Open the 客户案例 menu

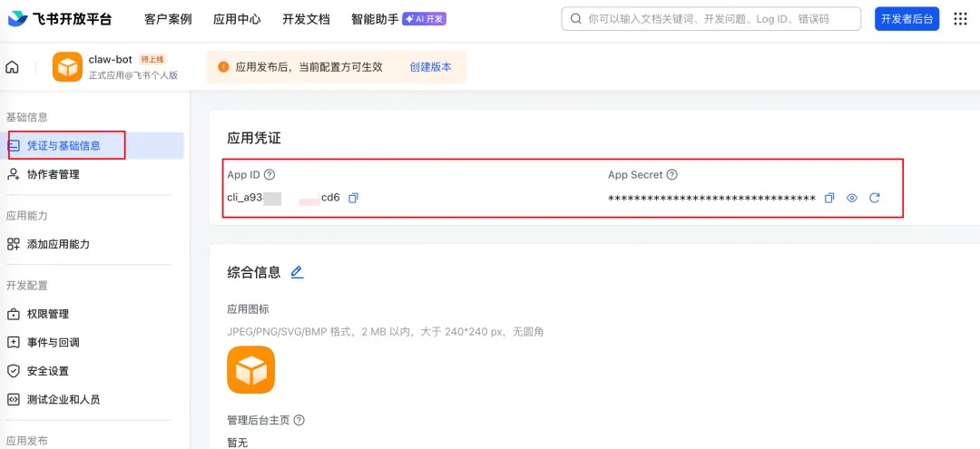pos(168,19)
